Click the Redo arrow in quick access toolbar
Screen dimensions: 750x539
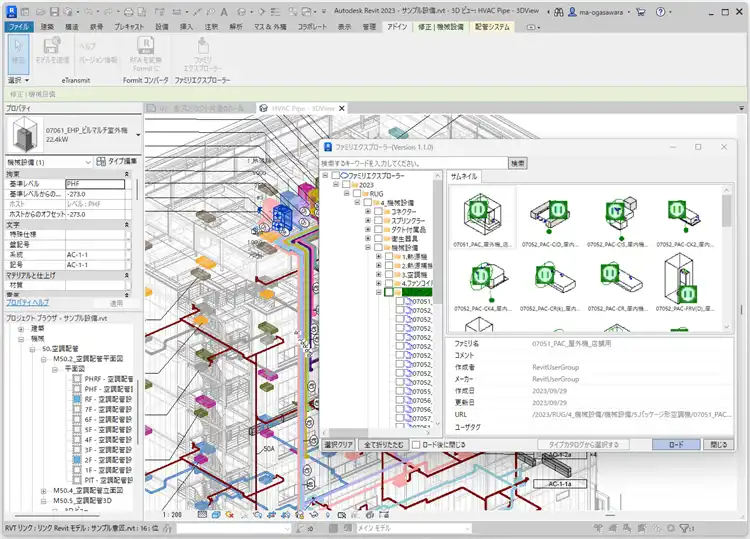click(108, 12)
